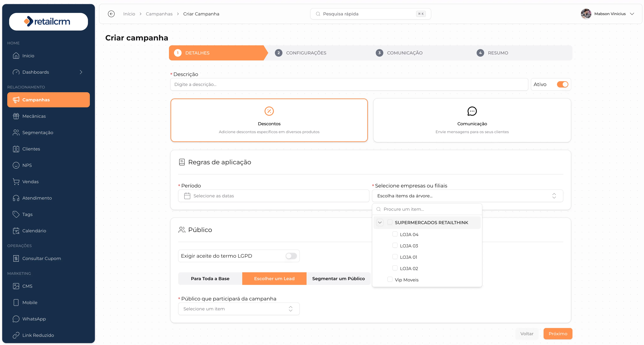Open Selecione as datas period picker

click(x=273, y=196)
